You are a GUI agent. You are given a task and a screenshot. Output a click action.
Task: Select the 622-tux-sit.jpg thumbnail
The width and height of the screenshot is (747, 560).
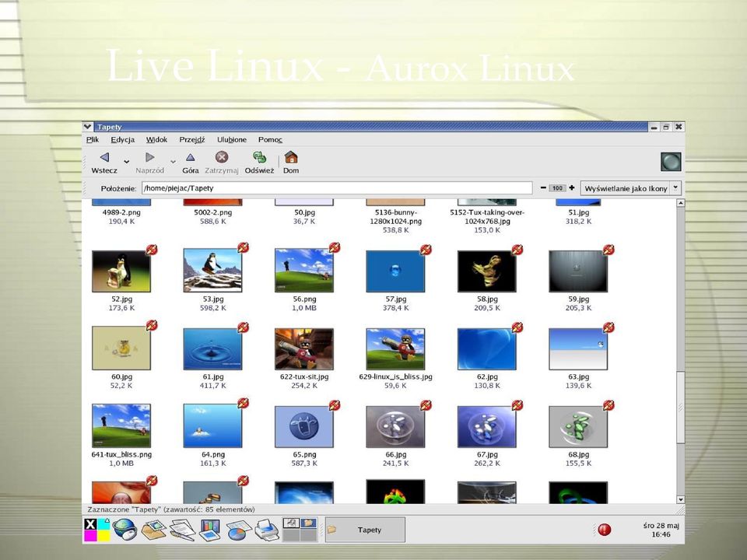304,349
